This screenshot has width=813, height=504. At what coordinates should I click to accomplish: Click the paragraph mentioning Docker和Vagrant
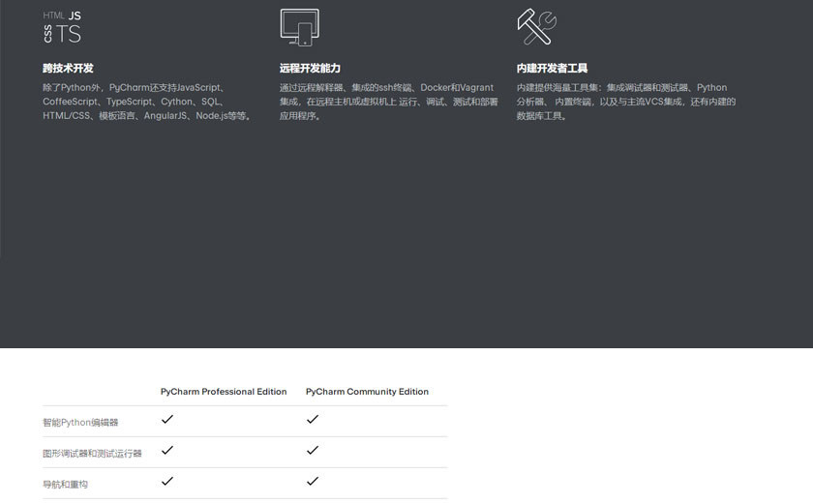pyautogui.click(x=389, y=102)
